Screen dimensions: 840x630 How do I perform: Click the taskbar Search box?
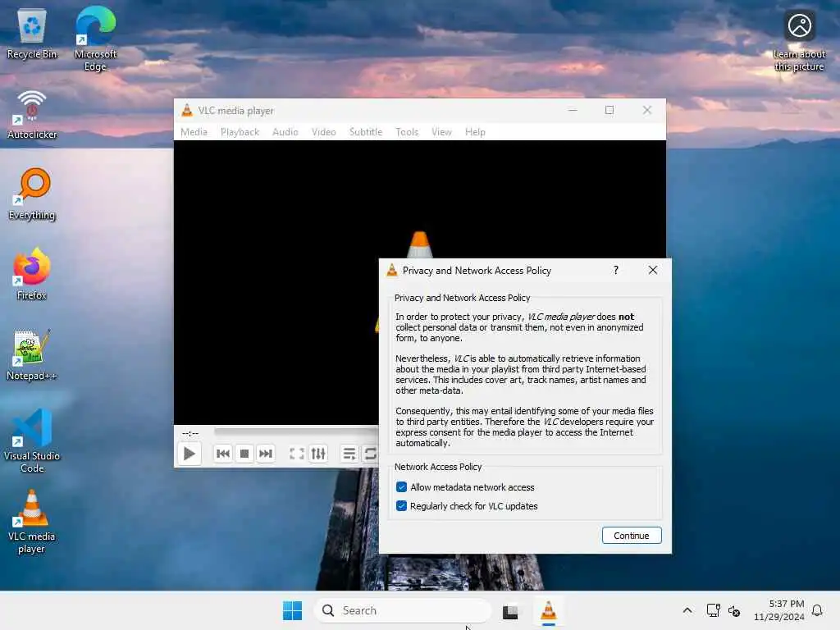pos(402,610)
